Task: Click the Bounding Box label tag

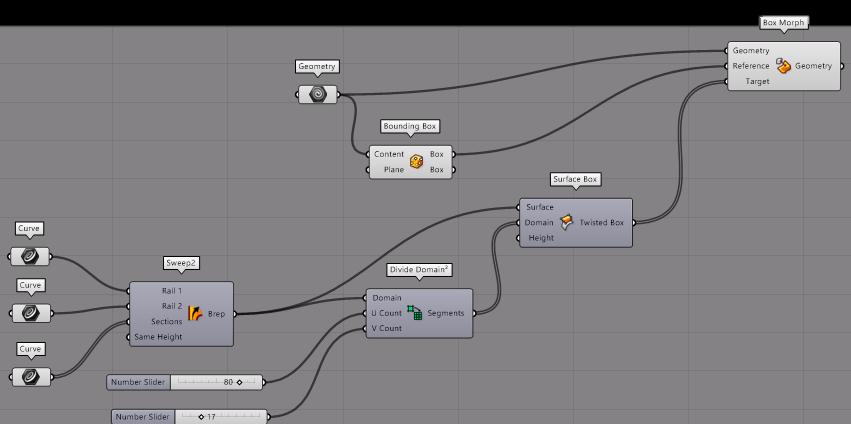Action: click(x=409, y=126)
